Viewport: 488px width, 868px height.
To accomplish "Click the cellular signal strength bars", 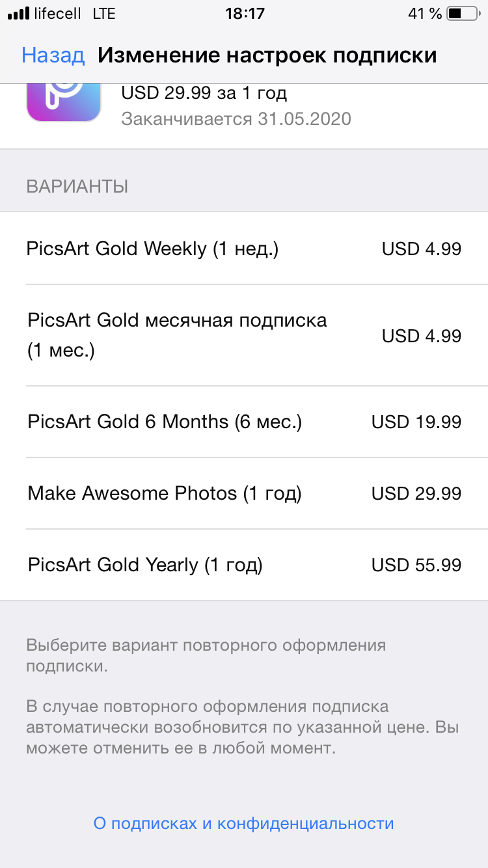I will 18,13.
